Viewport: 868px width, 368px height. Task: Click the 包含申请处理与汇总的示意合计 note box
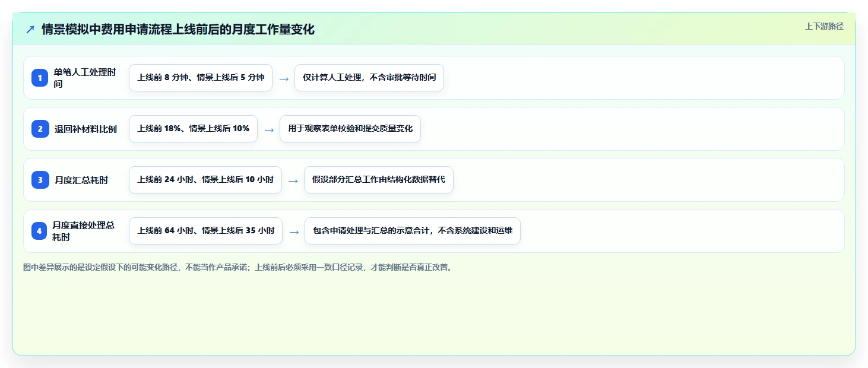(x=413, y=231)
